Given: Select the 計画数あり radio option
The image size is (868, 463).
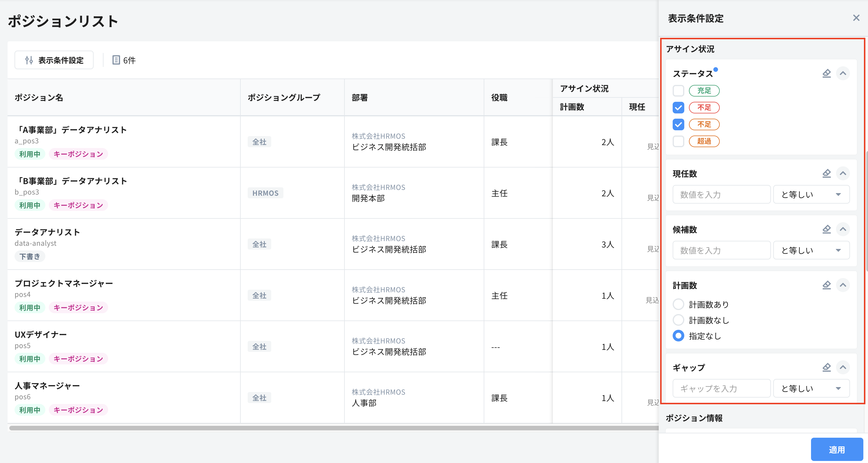Looking at the screenshot, I should (678, 304).
